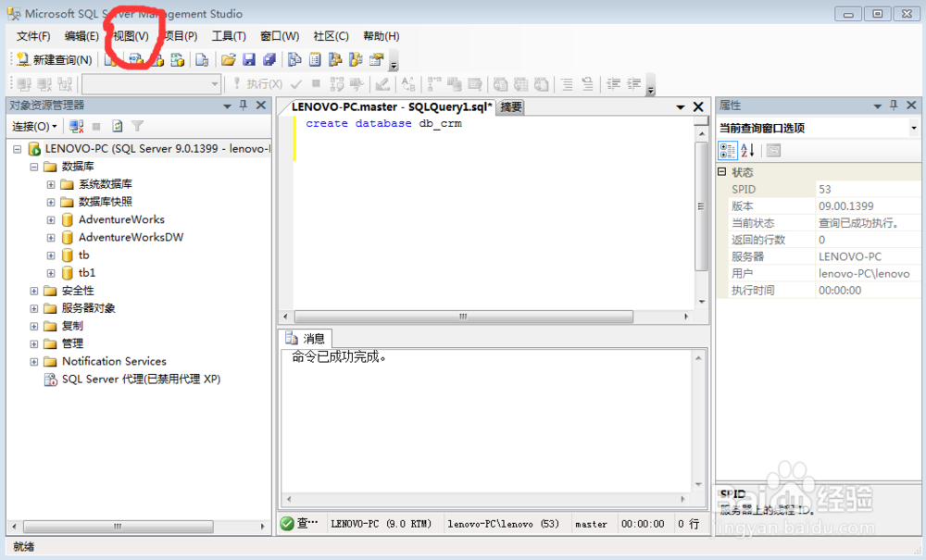
Task: Click the Decrease Indent icon
Action: (x=614, y=84)
